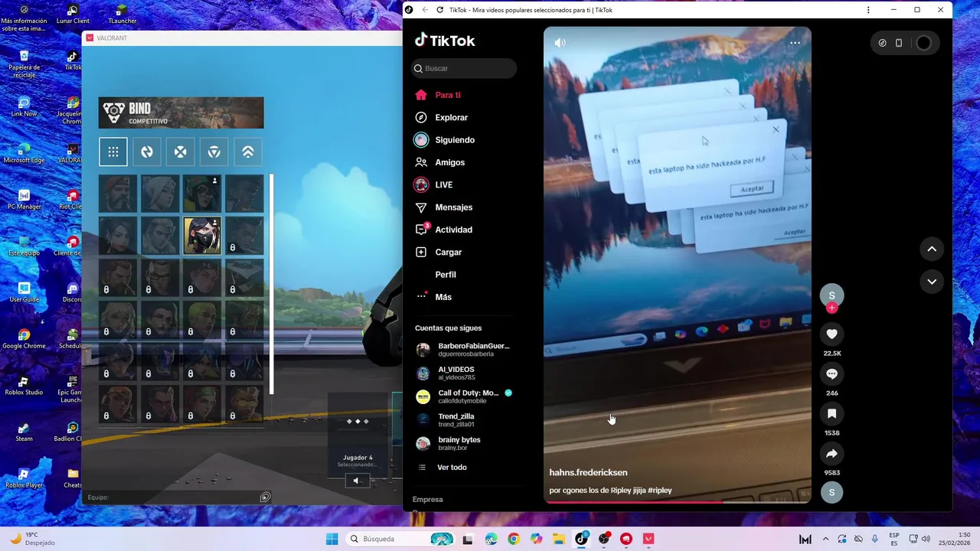Image resolution: width=980 pixels, height=551 pixels.
Task: Open the volume control in system tray
Action: 926,539
